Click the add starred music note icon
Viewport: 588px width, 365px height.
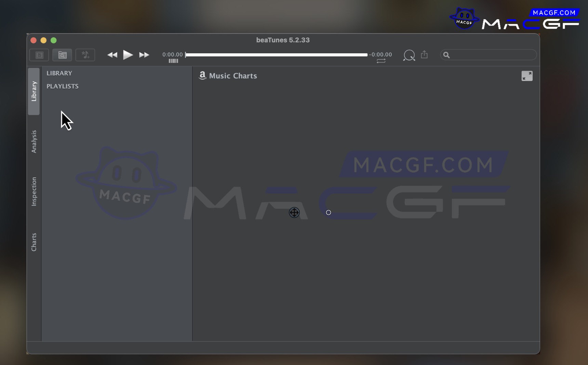[85, 55]
